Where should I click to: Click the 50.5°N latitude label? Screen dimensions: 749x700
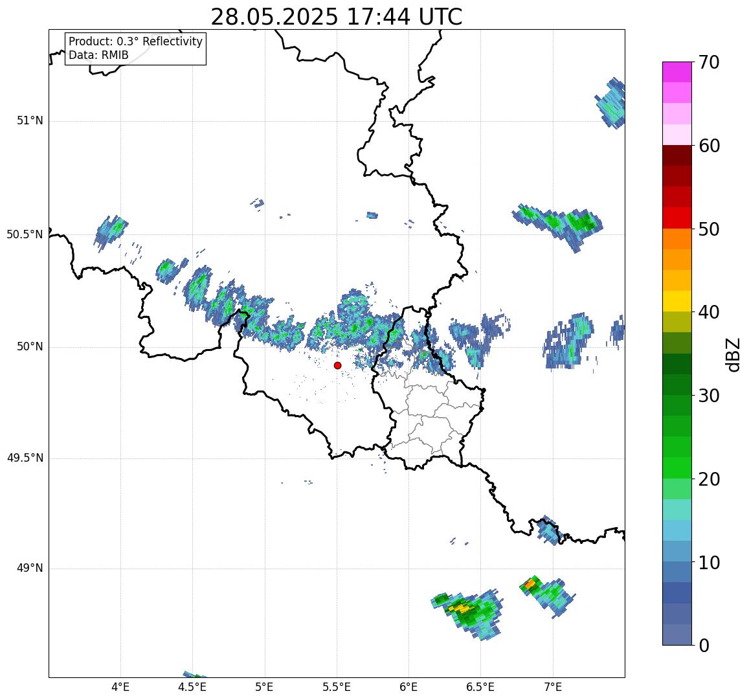coord(25,234)
